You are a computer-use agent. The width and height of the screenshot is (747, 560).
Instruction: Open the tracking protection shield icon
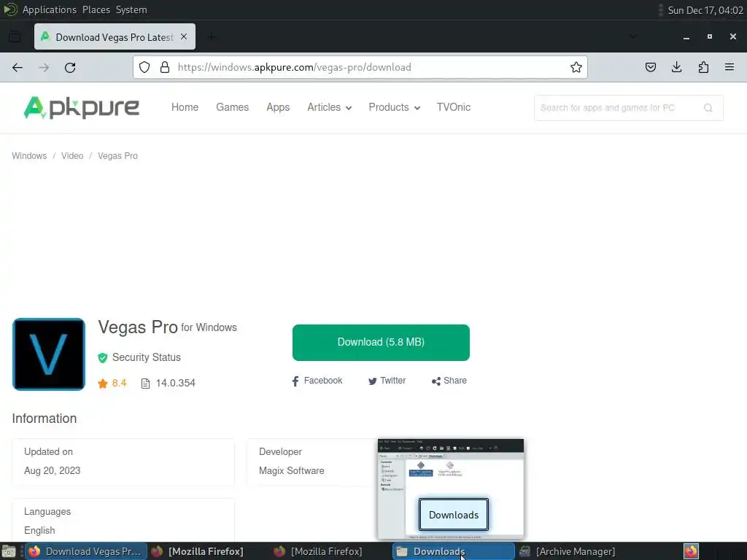(144, 67)
